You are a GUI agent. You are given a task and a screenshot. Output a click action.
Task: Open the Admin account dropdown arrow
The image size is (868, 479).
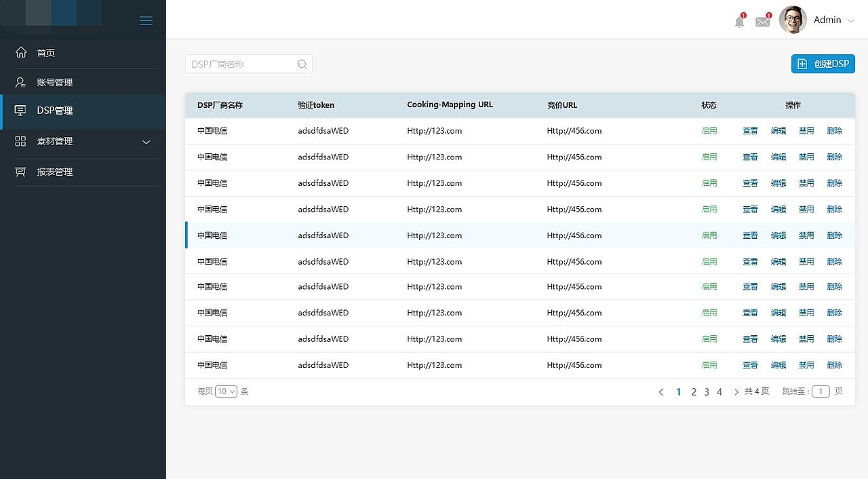pos(851,20)
